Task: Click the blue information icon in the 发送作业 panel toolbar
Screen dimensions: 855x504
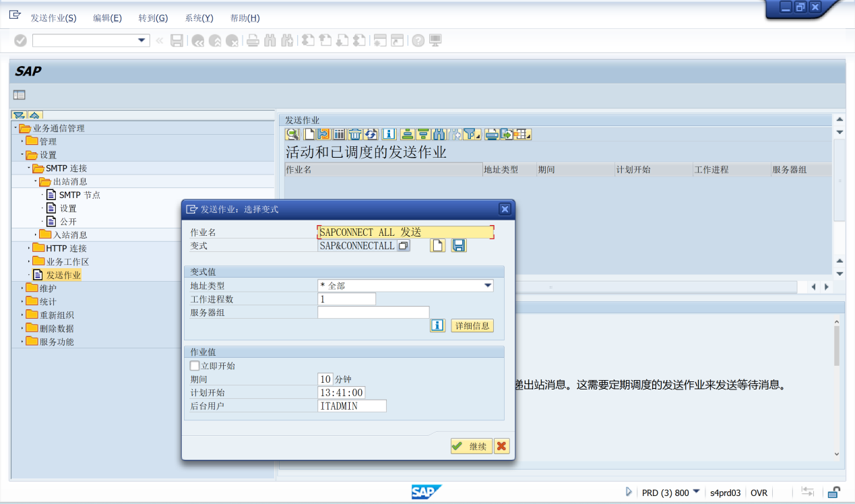Action: tap(389, 134)
